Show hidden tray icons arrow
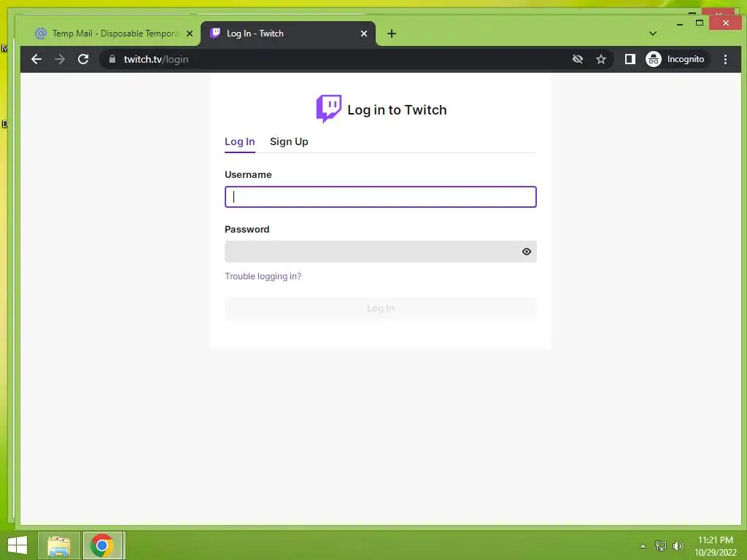This screenshot has height=560, width=747. [643, 545]
